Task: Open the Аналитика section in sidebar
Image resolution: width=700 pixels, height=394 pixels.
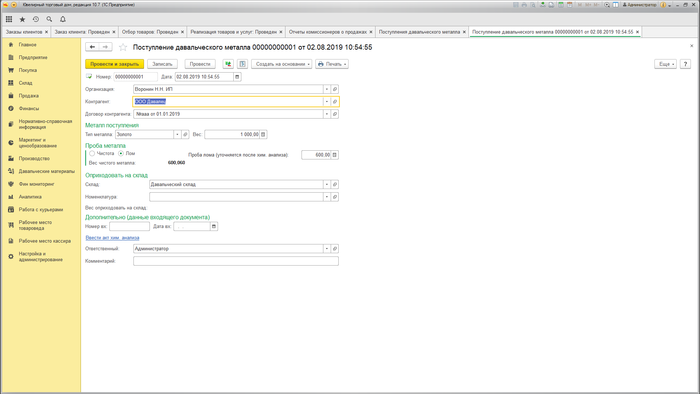Action: (30, 197)
